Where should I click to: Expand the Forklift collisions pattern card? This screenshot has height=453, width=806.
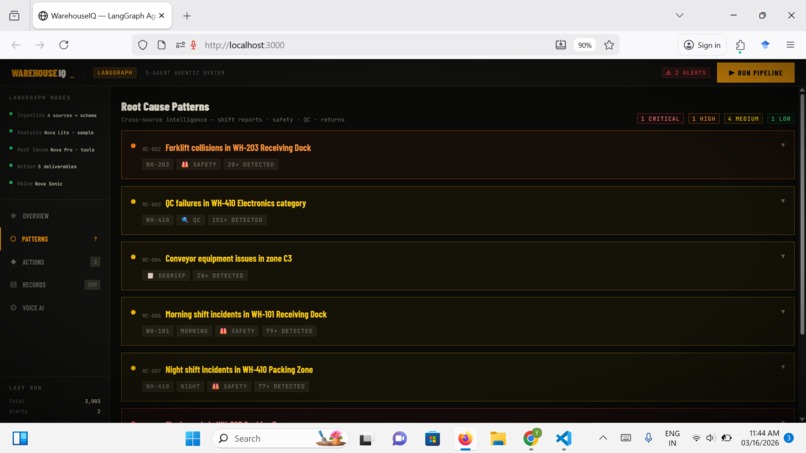point(783,146)
